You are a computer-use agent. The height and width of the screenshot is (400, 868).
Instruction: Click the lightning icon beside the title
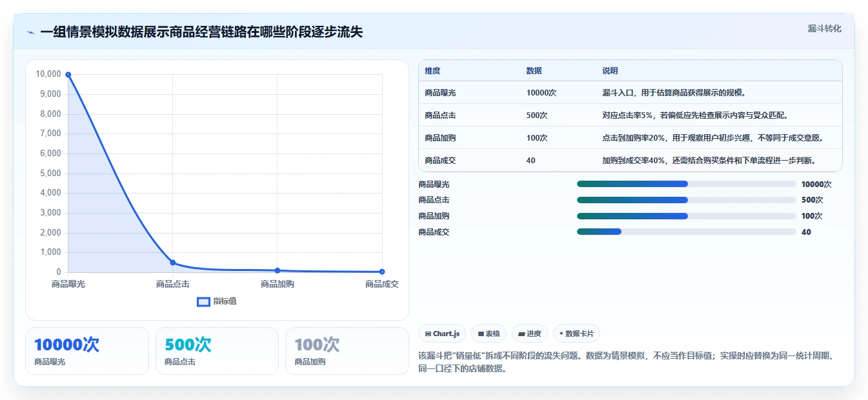(30, 32)
